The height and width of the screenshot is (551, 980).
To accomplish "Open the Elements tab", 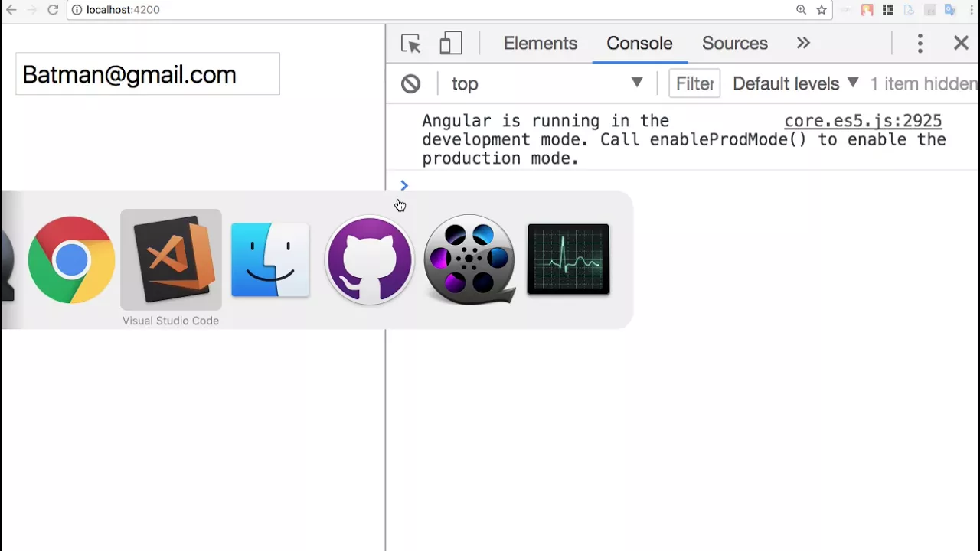I will pyautogui.click(x=540, y=44).
